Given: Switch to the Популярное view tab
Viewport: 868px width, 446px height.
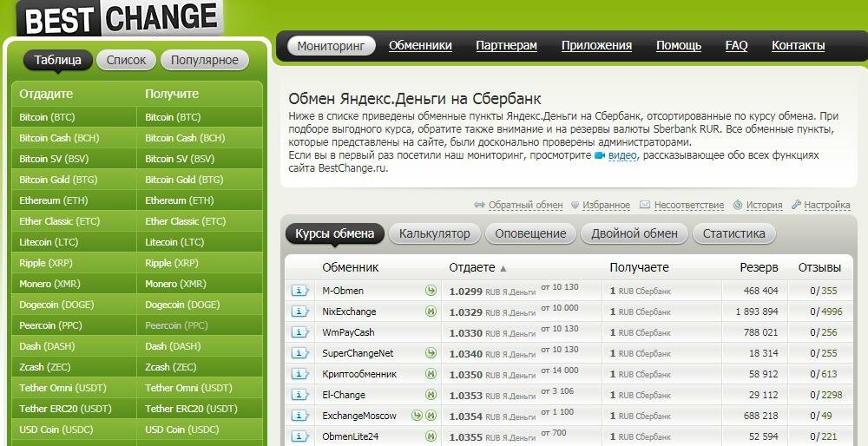Looking at the screenshot, I should click(x=205, y=61).
